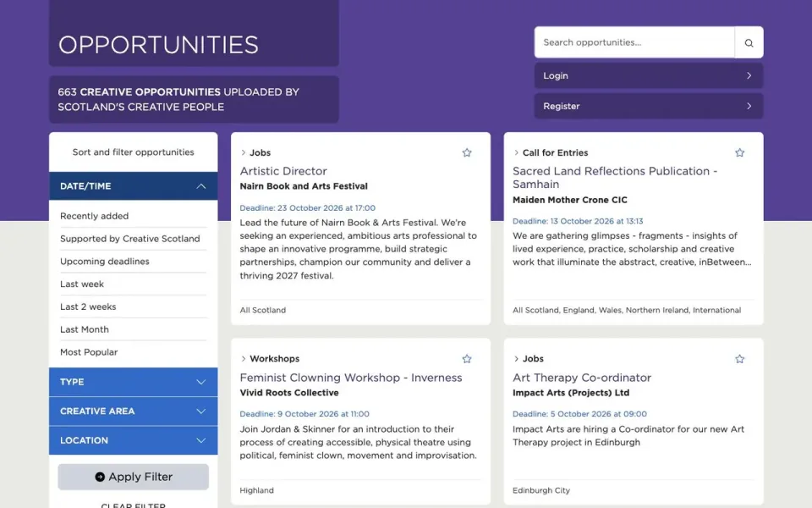The height and width of the screenshot is (508, 812).
Task: Star the Sacred Land Reflections Publication entry
Action: coord(739,152)
